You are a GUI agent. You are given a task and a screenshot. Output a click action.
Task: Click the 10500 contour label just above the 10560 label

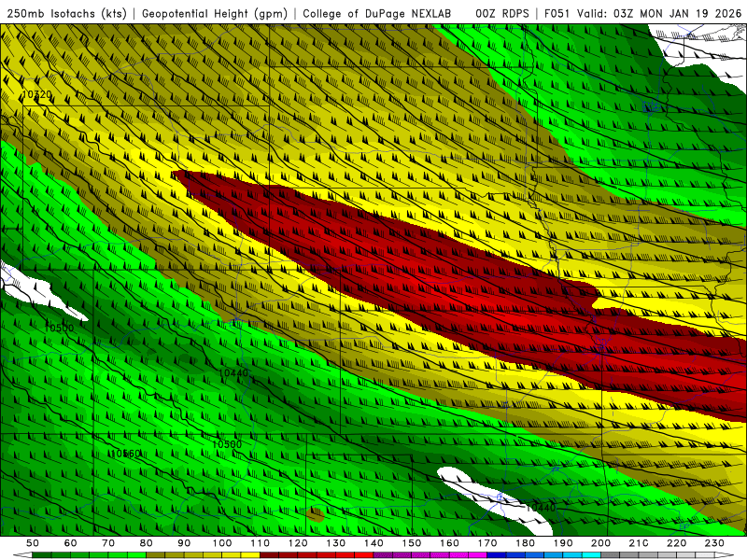227,444
